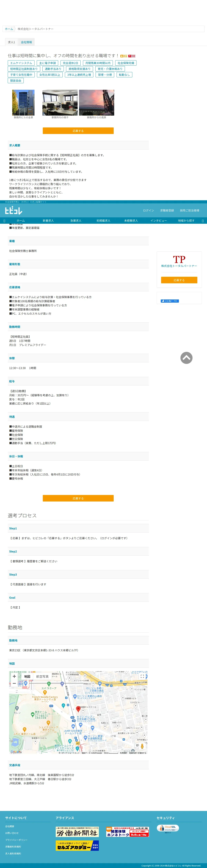207x868 pixels.
Task: Zoom in on the Google map
Action: coord(14,676)
